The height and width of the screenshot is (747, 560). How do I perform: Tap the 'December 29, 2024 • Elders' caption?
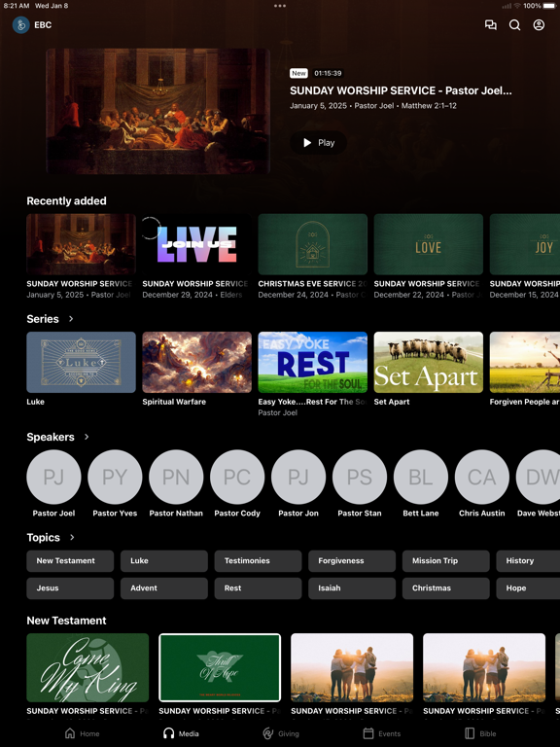pos(192,295)
